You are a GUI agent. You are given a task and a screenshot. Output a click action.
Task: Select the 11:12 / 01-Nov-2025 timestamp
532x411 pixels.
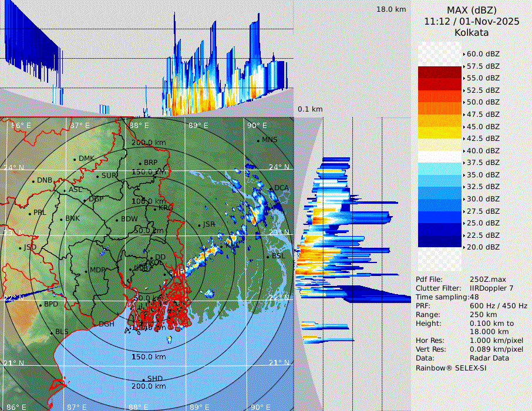pos(472,21)
